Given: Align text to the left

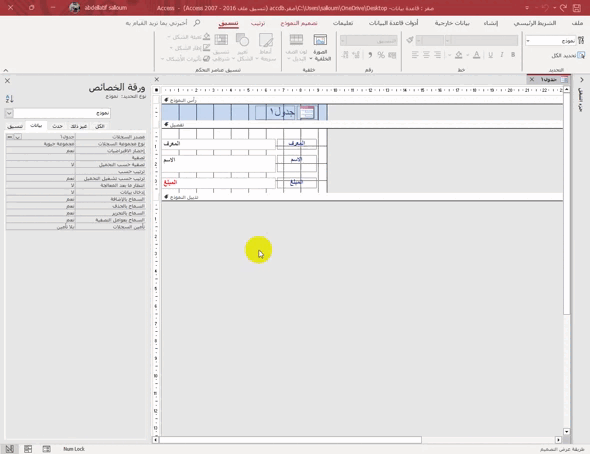Looking at the screenshot, I should tap(415, 55).
